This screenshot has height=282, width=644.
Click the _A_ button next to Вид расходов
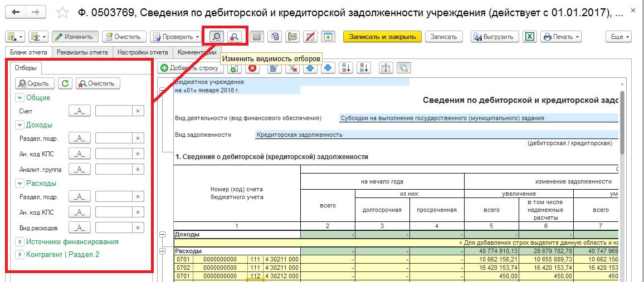click(80, 227)
